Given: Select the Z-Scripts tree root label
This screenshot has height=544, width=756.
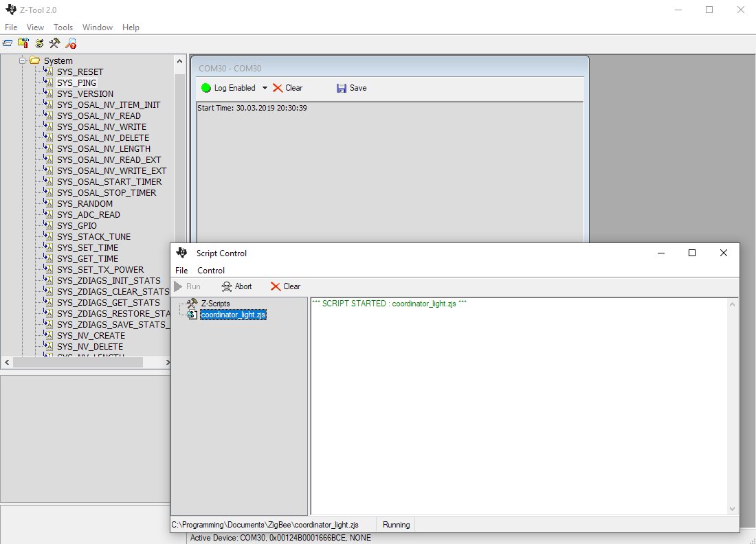Looking at the screenshot, I should point(216,303).
